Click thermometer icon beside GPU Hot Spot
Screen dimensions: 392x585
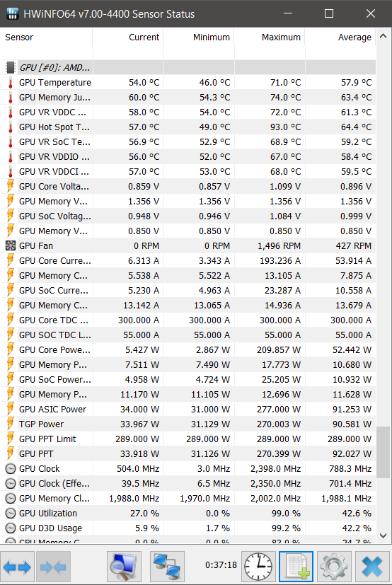(11, 127)
